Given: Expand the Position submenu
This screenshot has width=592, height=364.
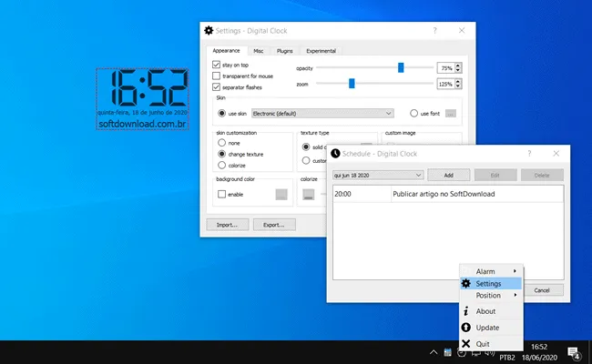Looking at the screenshot, I should pos(491,296).
